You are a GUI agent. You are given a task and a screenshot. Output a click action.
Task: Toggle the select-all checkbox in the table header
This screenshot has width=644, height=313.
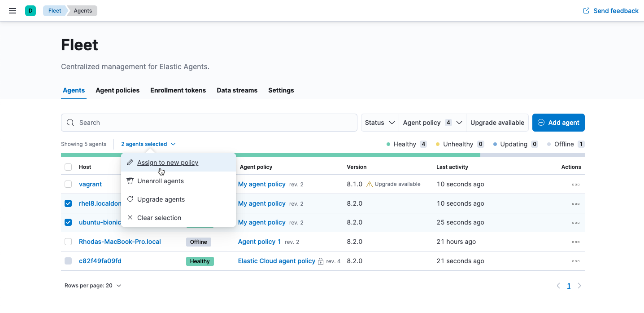pos(68,167)
